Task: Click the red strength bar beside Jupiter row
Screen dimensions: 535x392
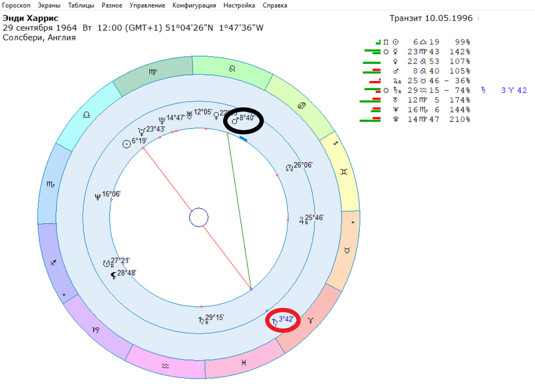Action: [375, 81]
